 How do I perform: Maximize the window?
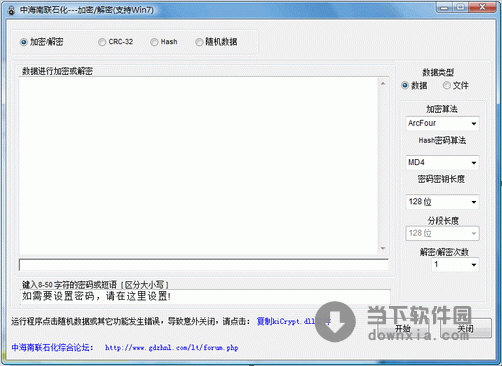(461, 7)
